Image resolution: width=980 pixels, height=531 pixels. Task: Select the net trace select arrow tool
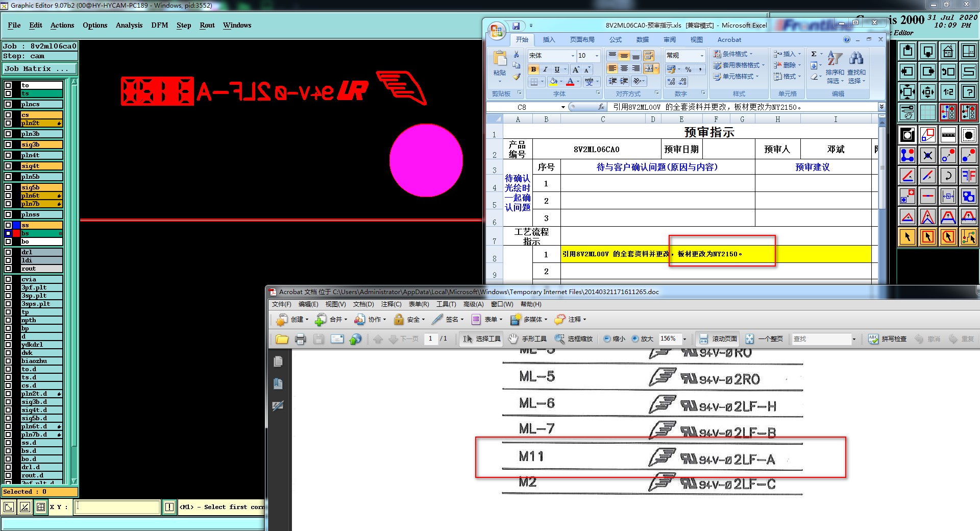point(969,237)
